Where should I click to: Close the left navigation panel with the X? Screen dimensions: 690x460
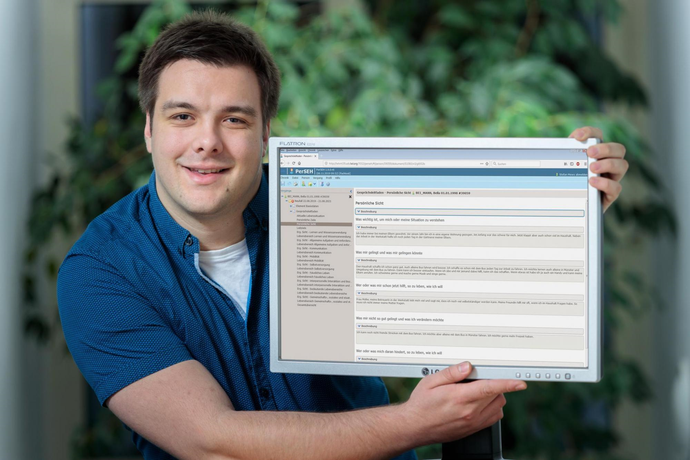coord(349,191)
